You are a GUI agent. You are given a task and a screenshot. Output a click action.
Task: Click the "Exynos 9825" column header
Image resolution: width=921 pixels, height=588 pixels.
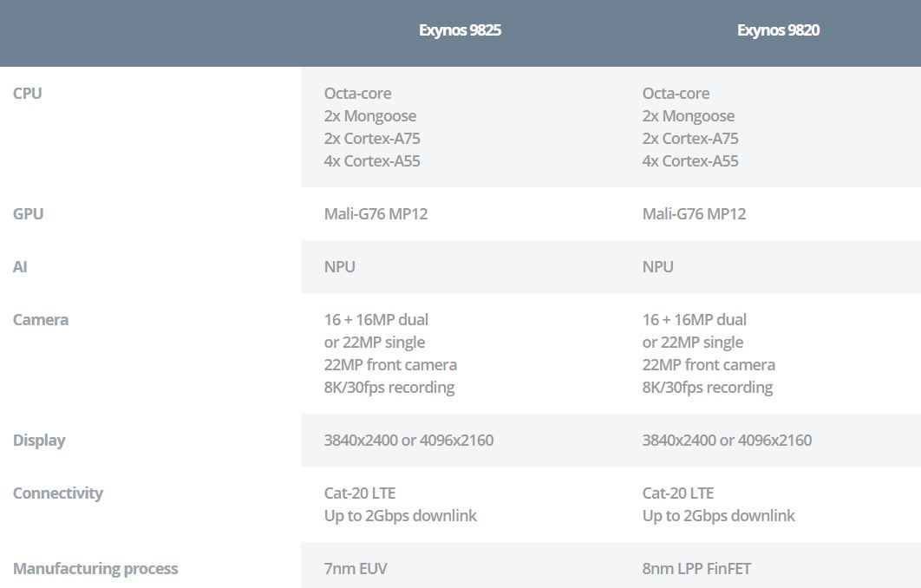pos(460,30)
